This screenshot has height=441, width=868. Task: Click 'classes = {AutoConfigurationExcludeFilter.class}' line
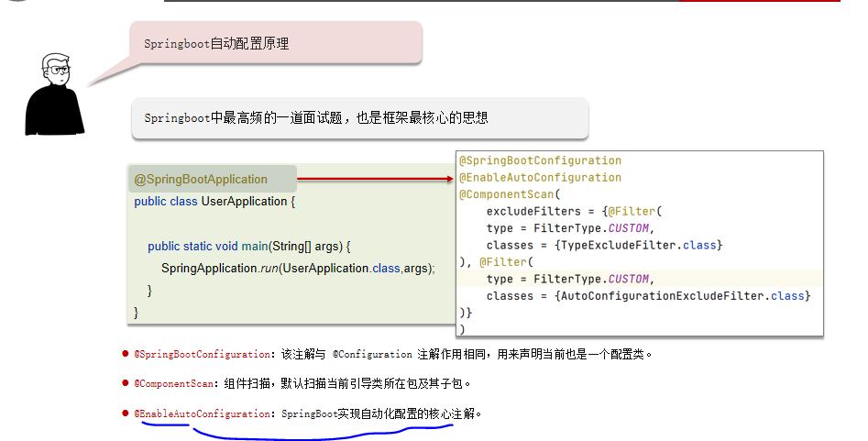click(x=648, y=296)
